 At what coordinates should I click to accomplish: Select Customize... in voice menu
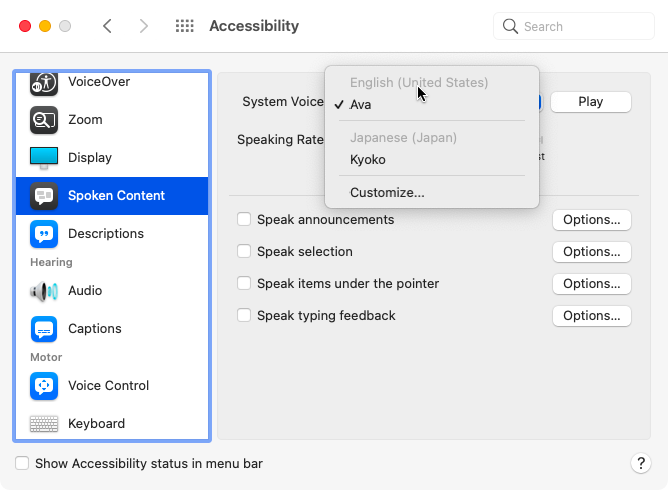click(x=387, y=193)
